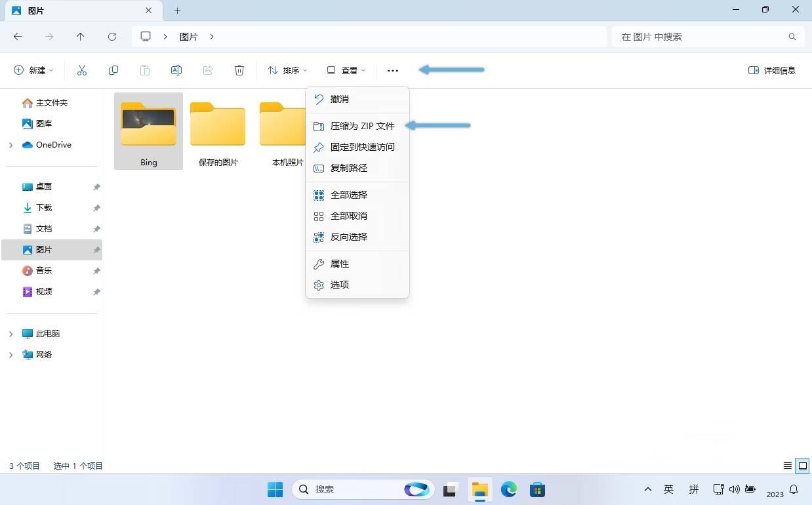Open Microsoft Edge from the taskbar
Screen dimensions: 812x505
click(509, 489)
